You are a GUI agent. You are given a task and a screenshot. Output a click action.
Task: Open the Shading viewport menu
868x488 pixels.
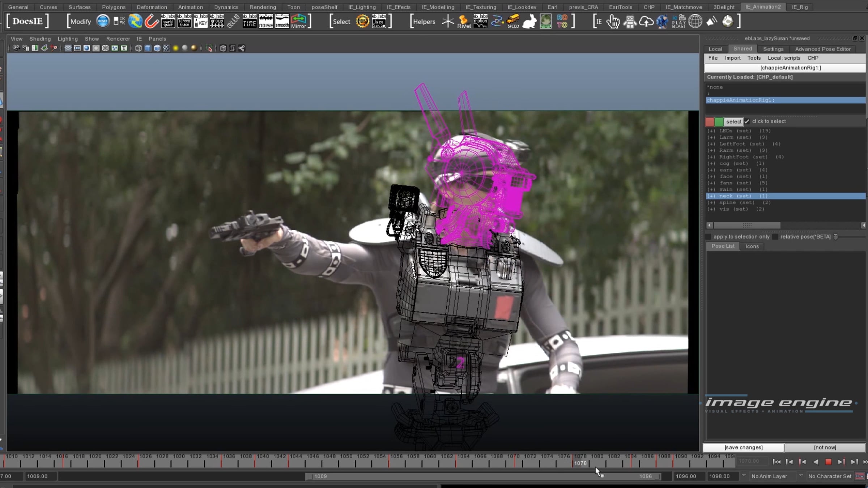[x=40, y=39]
